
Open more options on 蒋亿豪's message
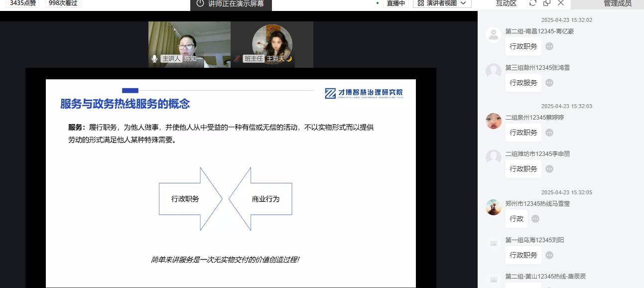point(549,46)
